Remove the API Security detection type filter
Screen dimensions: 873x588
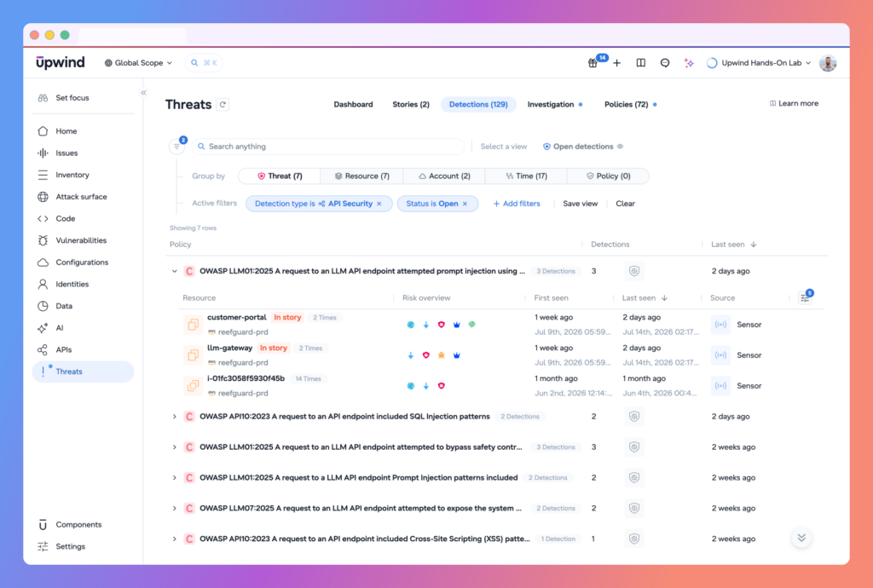tap(379, 204)
